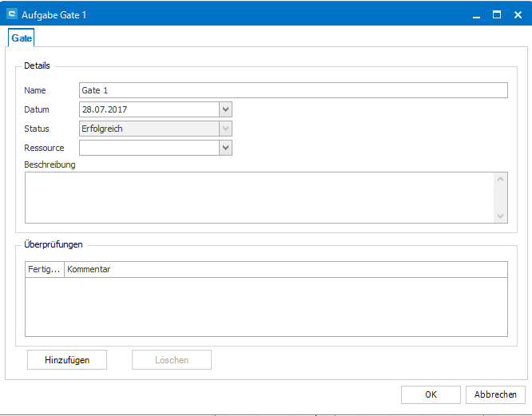Maximize the Aufgabe Gate 1 dialog
The width and height of the screenshot is (532, 416).
coord(496,14)
